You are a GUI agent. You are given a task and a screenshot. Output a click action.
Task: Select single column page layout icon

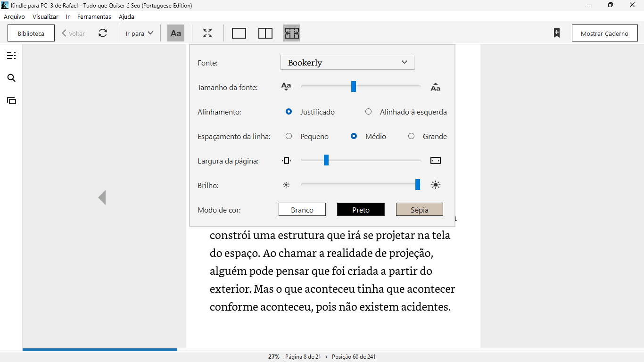[239, 33]
